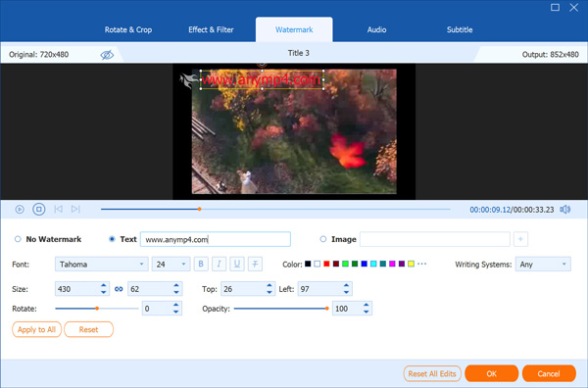Jump to next frame
Viewport: 588px width, 388px height.
point(75,209)
